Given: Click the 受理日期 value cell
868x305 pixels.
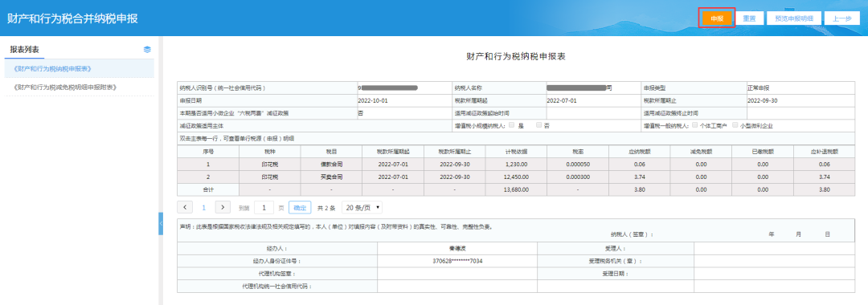Looking at the screenshot, I should click(x=775, y=274).
